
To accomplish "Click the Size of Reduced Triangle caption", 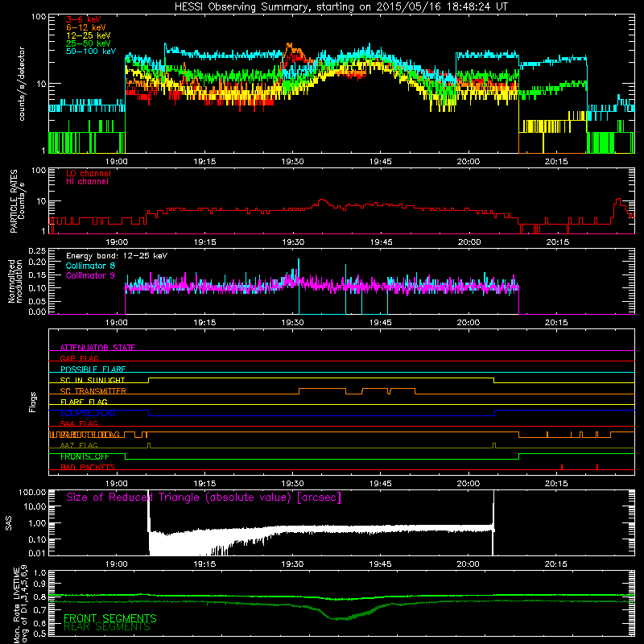I will pos(204,497).
